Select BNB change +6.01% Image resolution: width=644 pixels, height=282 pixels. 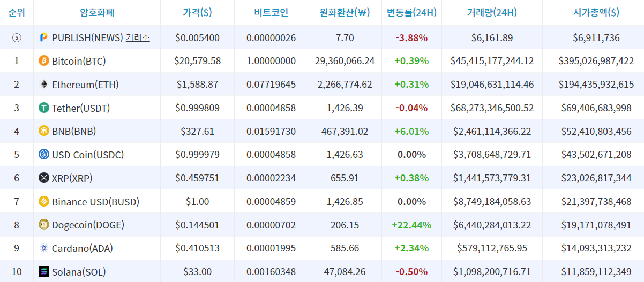(411, 131)
